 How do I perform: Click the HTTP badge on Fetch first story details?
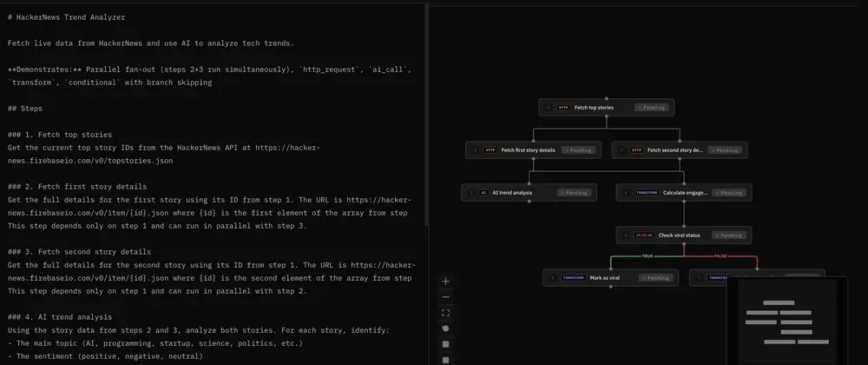tap(490, 150)
